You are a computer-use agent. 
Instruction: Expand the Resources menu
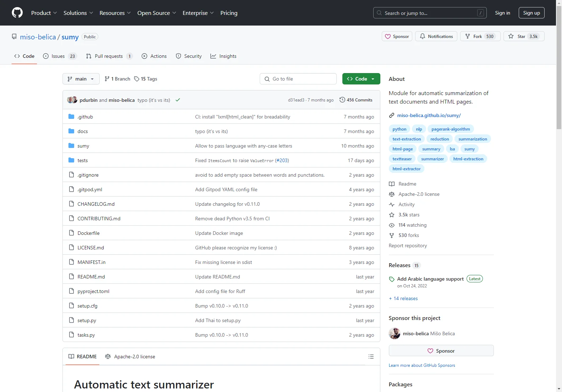115,13
